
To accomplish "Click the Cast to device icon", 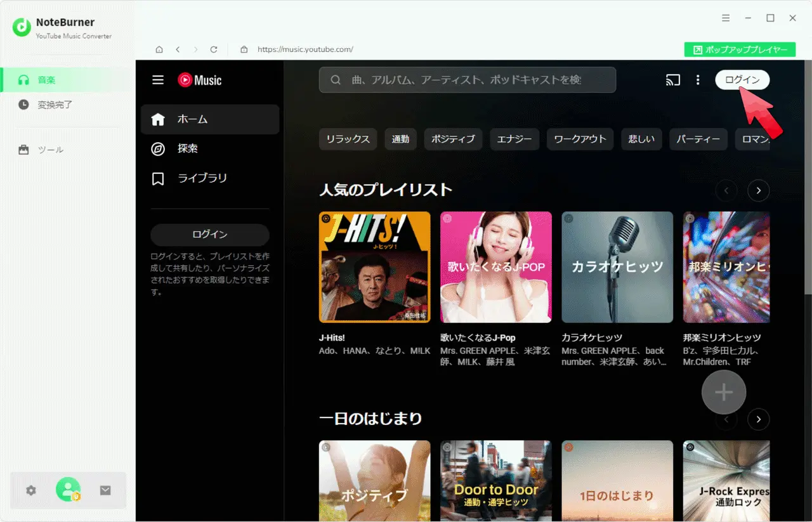I will point(672,80).
